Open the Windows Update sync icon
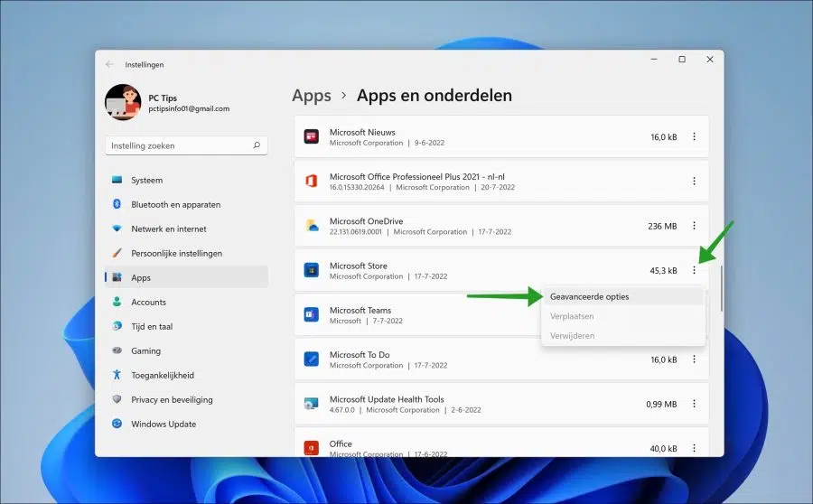 [117, 424]
